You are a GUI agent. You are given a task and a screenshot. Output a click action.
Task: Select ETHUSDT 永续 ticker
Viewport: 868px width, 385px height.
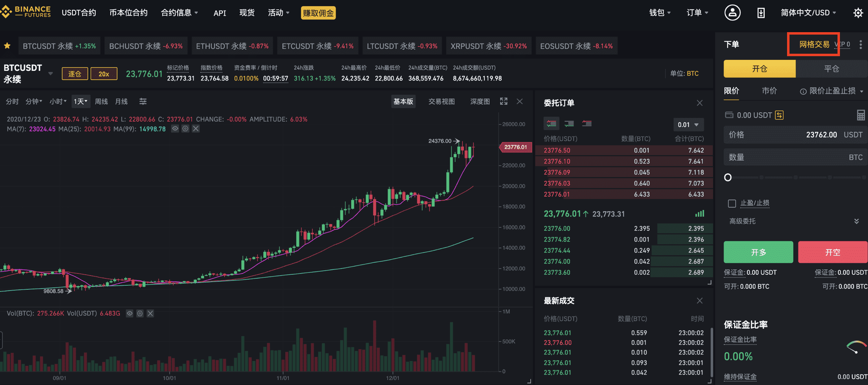(232, 46)
